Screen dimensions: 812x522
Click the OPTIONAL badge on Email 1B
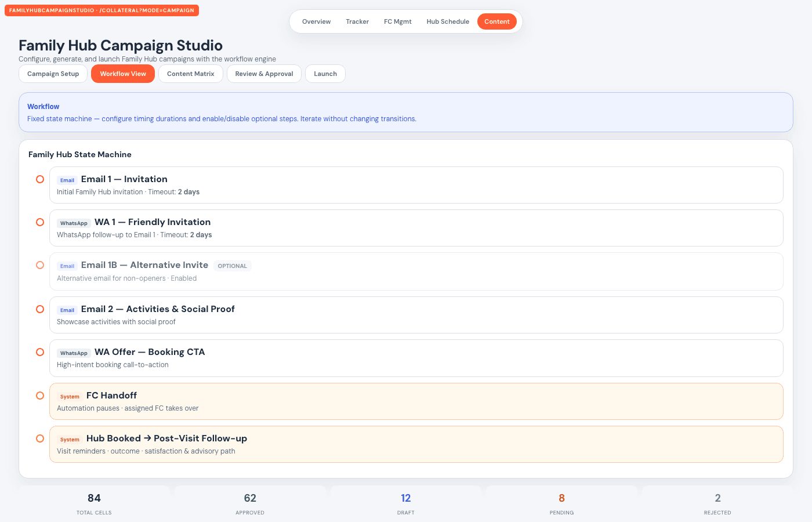coord(233,266)
